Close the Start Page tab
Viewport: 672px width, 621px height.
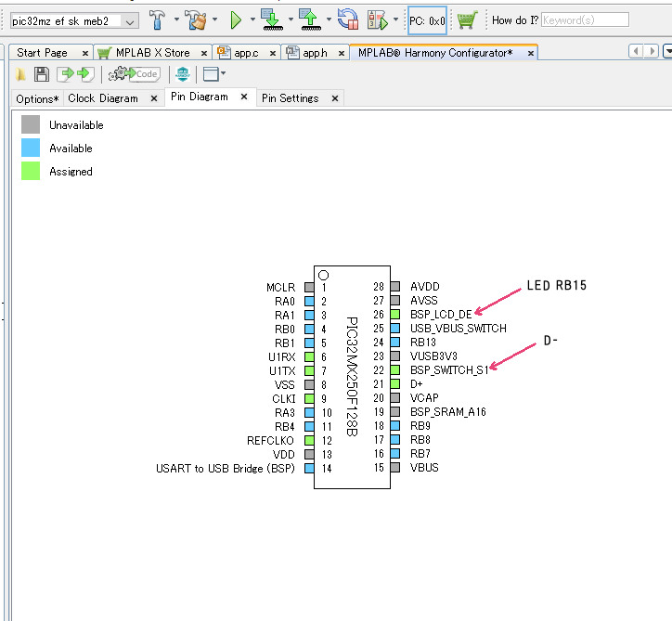click(85, 53)
